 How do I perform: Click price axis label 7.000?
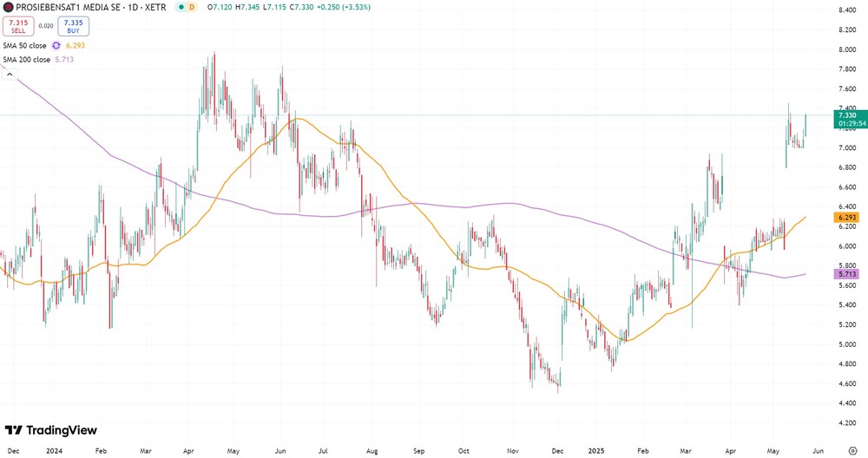click(x=847, y=147)
